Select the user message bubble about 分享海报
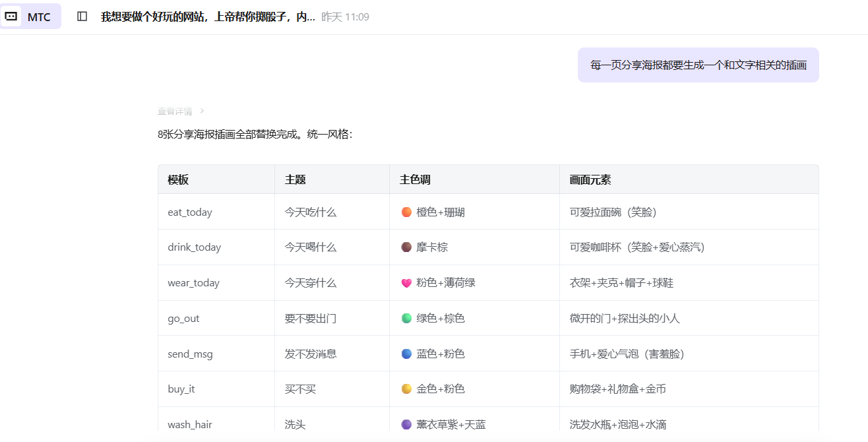Screen dimensions: 868x442 tap(698, 65)
